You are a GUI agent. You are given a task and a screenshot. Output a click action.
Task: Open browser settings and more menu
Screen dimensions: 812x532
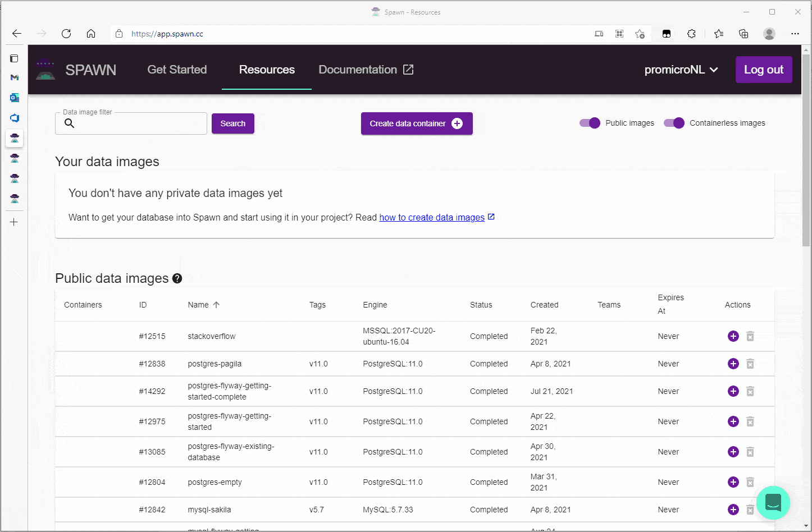click(x=795, y=34)
